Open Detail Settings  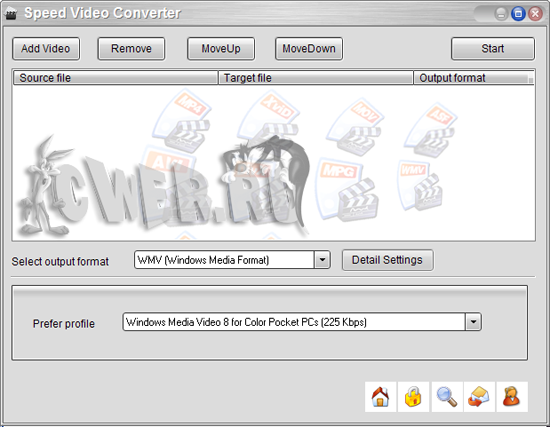(388, 260)
